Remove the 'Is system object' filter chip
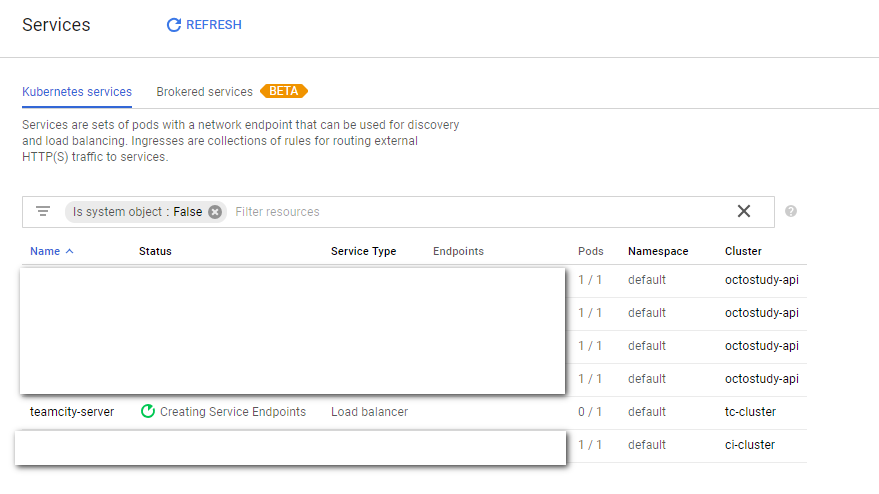This screenshot has width=879, height=494. click(215, 212)
